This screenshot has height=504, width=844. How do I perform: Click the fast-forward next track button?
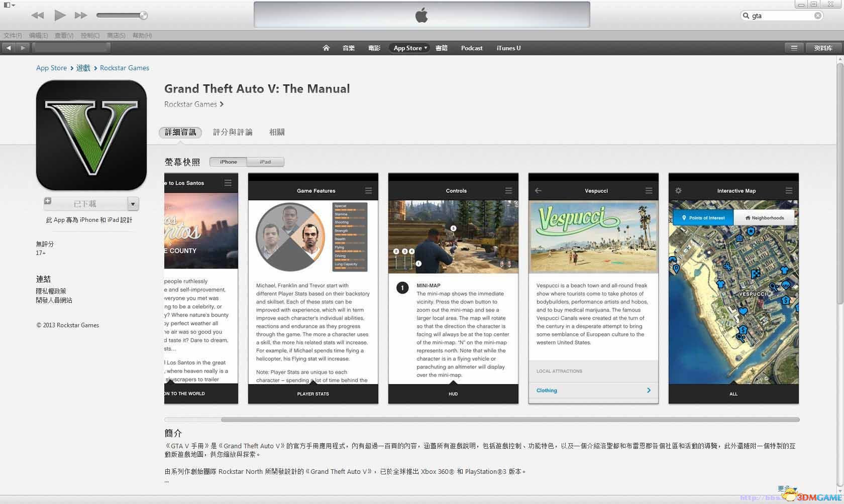(81, 16)
